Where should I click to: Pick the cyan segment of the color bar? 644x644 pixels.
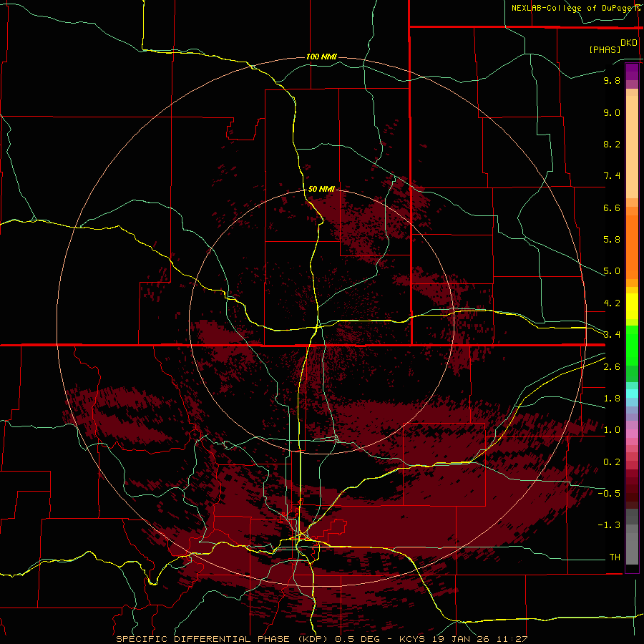[x=632, y=394]
